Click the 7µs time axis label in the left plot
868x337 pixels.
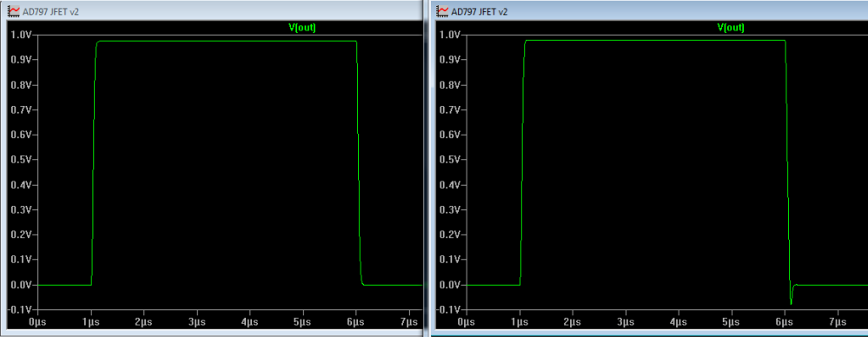click(x=408, y=322)
